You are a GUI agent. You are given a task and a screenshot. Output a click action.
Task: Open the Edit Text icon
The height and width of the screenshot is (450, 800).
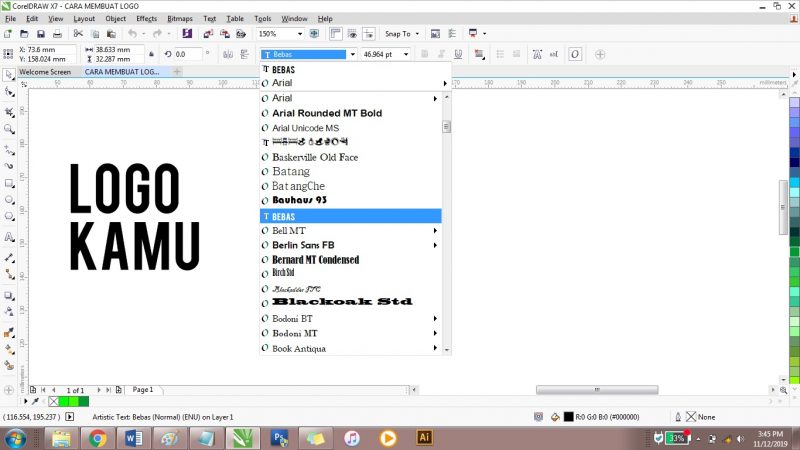point(554,54)
